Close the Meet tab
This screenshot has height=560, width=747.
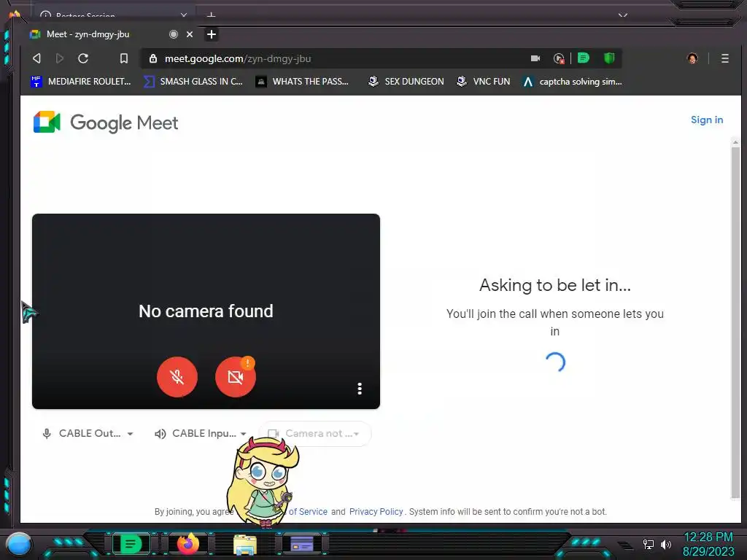[x=190, y=34]
